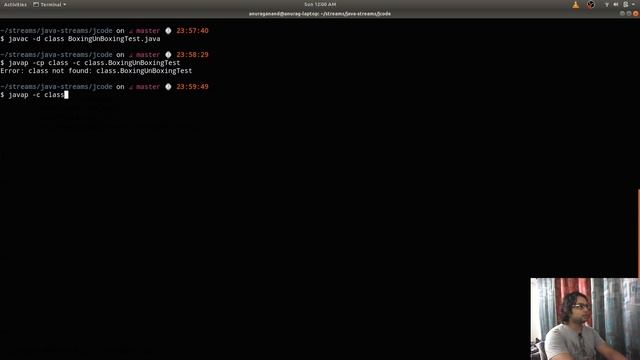Click the VLC cone tray icon

tap(576, 5)
